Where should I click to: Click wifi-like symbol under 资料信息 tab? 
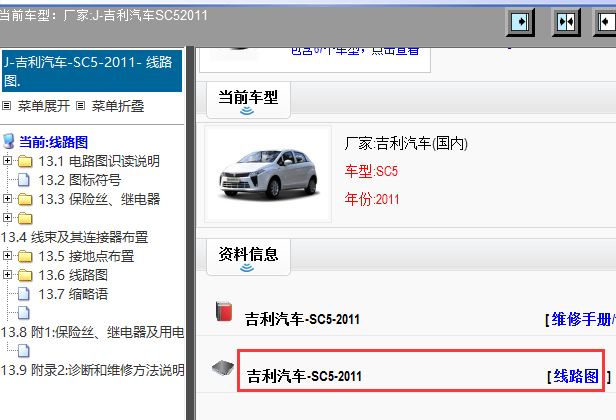[247, 268]
